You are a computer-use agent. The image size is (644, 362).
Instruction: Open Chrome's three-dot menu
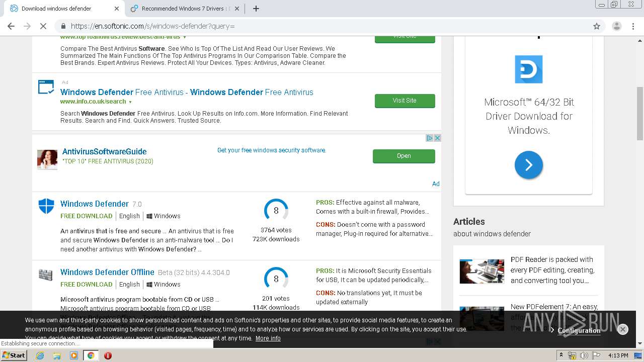pos(633,26)
